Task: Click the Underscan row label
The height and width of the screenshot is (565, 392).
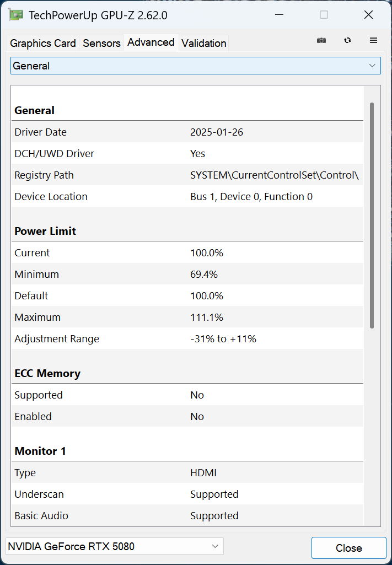Action: (39, 494)
